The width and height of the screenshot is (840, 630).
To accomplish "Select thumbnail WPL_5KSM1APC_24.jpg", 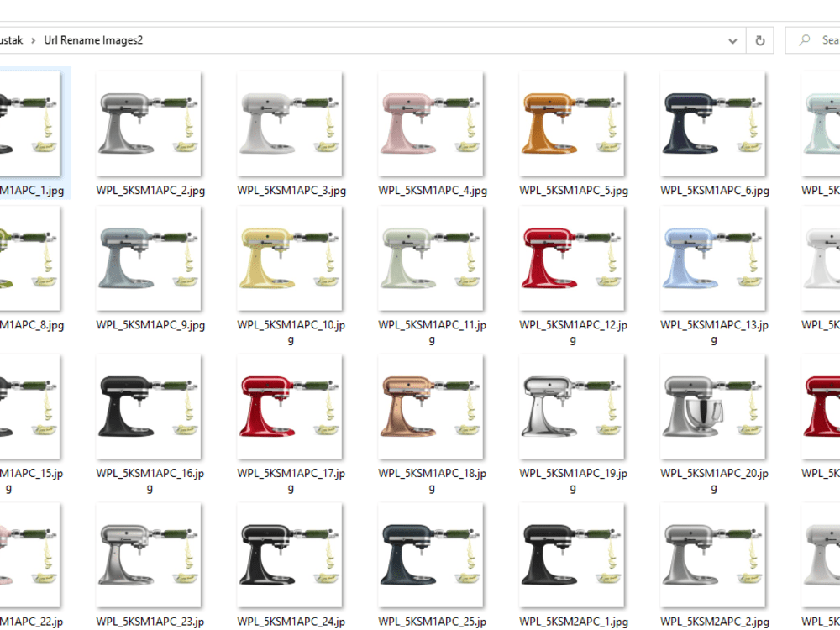I will 289,555.
